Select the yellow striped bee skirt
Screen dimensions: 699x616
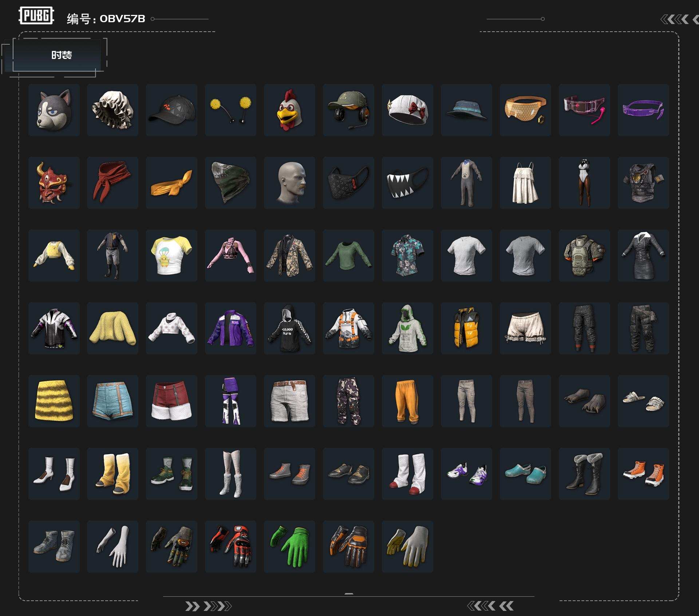pyautogui.click(x=54, y=401)
